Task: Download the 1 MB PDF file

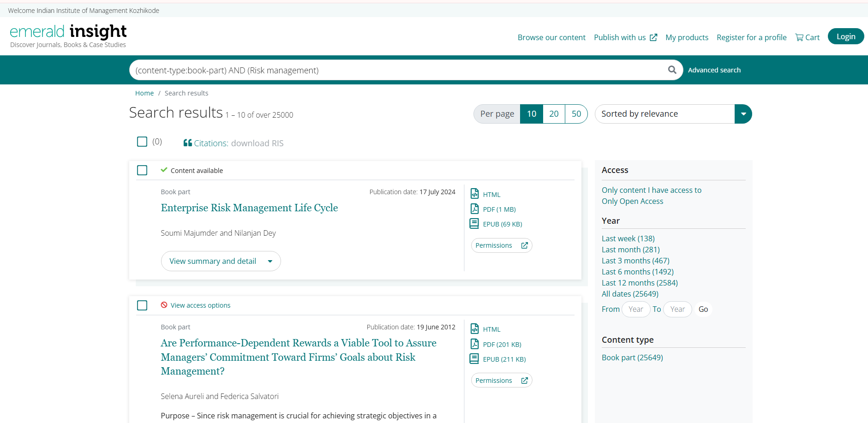Action: click(x=499, y=209)
